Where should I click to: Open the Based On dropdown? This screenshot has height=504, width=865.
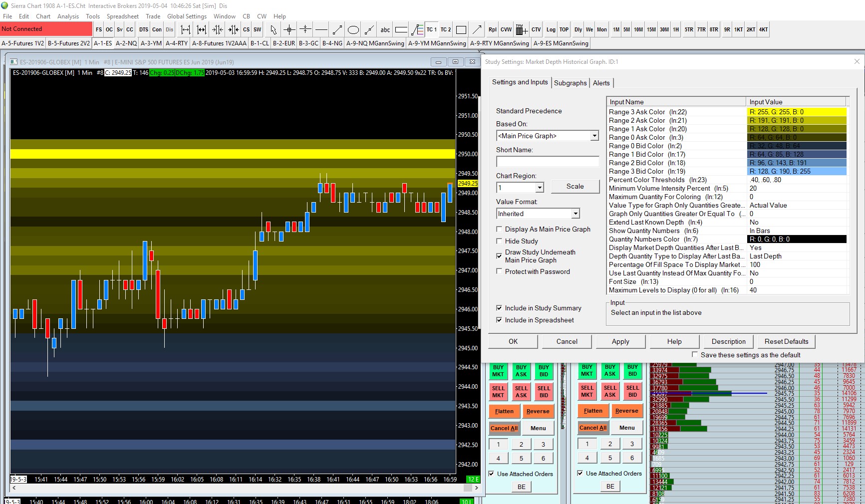click(594, 136)
